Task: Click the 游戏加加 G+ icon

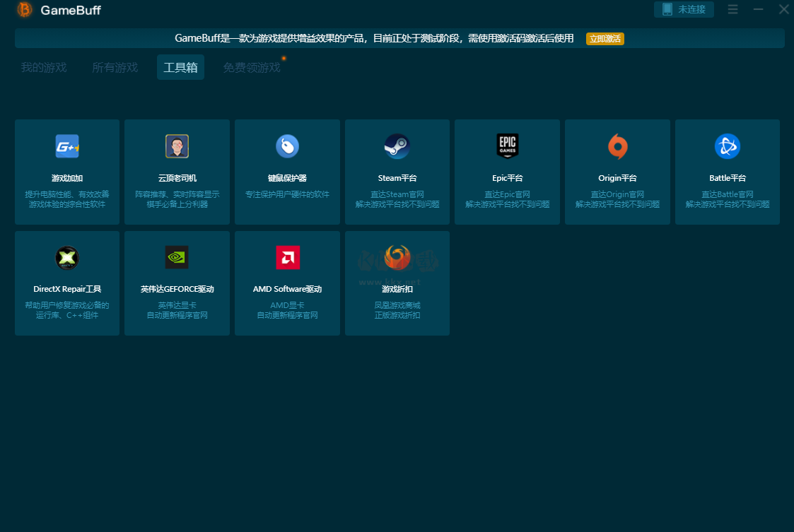Action: coord(67,146)
